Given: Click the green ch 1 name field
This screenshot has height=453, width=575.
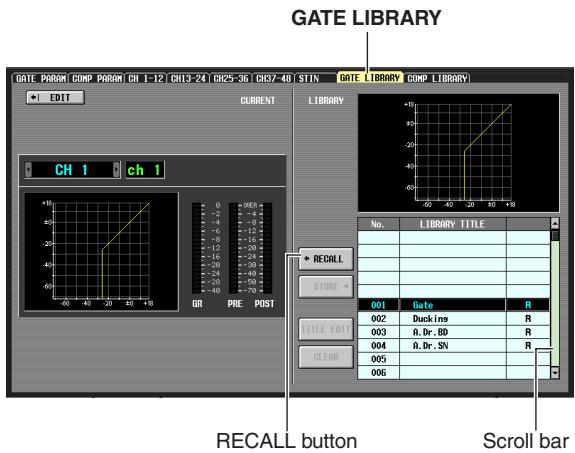Looking at the screenshot, I should click(145, 170).
